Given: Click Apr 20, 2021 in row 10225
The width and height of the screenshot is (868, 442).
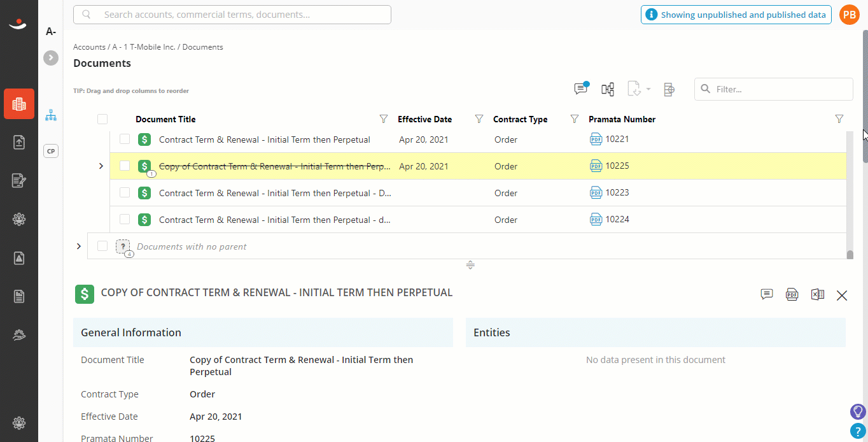Looking at the screenshot, I should [x=424, y=166].
